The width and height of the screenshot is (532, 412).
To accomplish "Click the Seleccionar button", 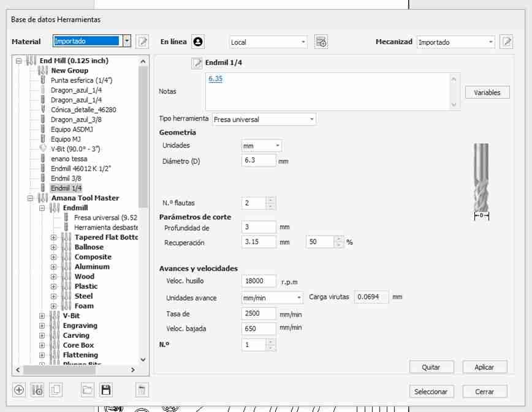I will [431, 392].
